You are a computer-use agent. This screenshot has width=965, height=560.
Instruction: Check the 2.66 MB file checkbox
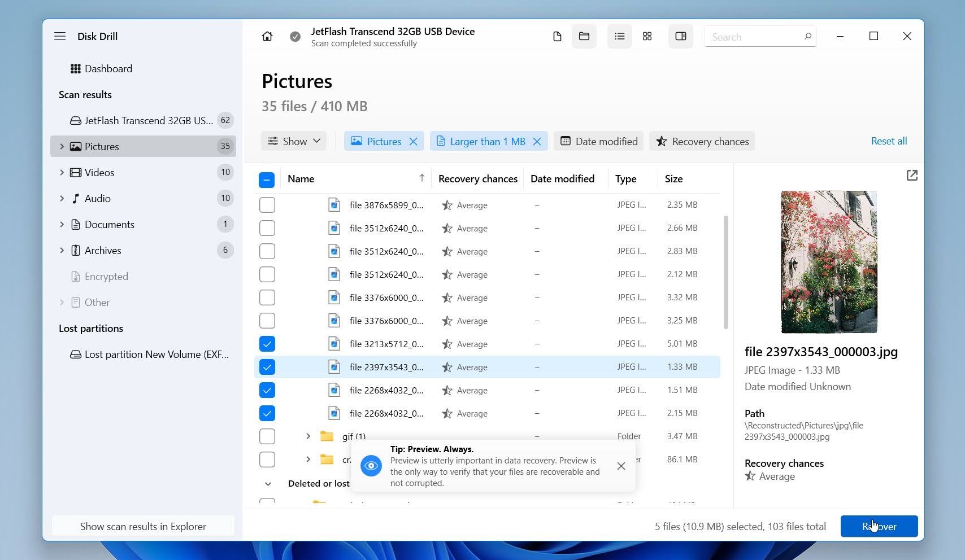267,228
